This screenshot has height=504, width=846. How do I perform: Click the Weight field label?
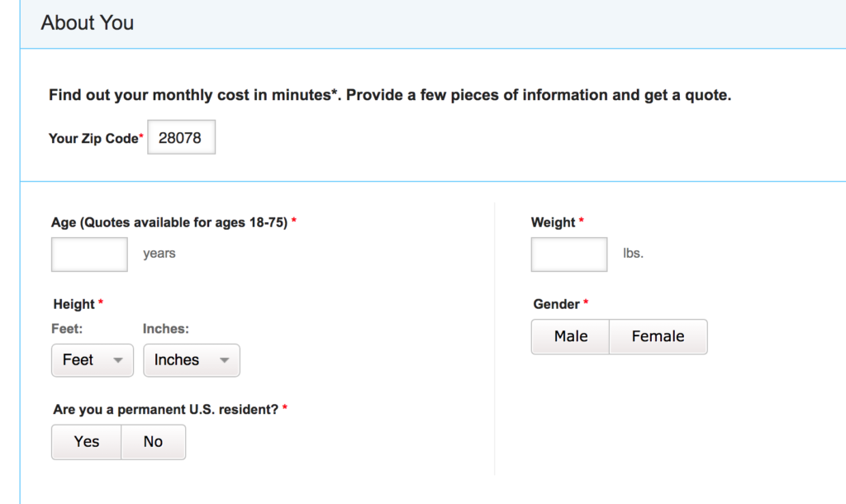pos(554,222)
